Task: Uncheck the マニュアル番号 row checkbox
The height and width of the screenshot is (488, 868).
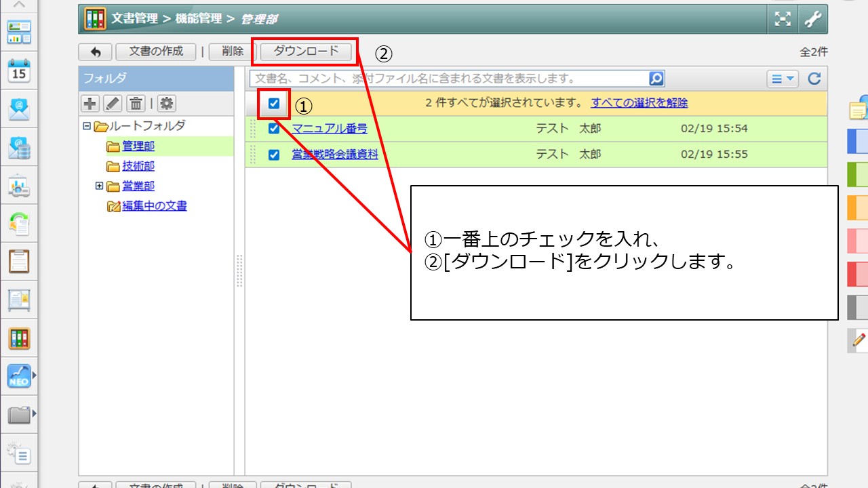Action: pyautogui.click(x=274, y=129)
